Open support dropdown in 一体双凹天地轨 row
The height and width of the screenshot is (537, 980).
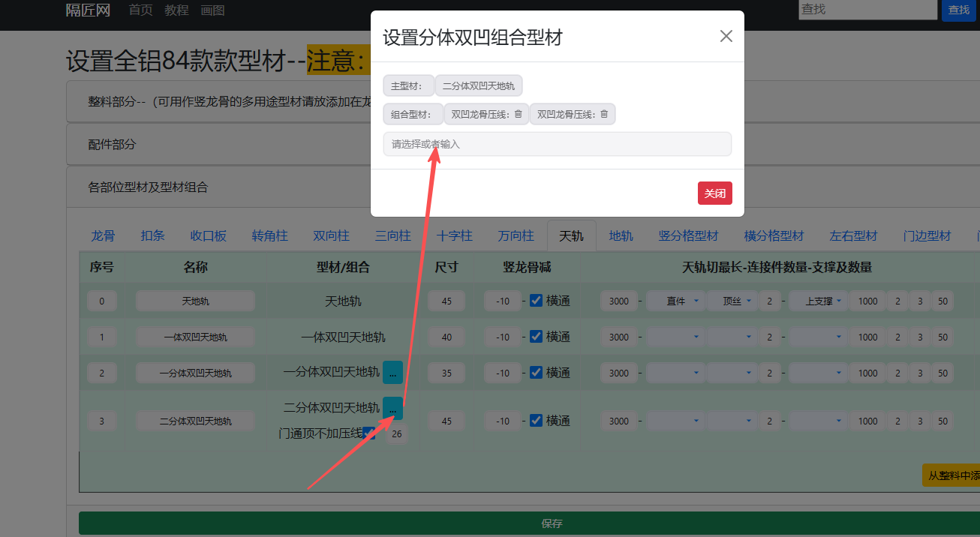point(817,337)
